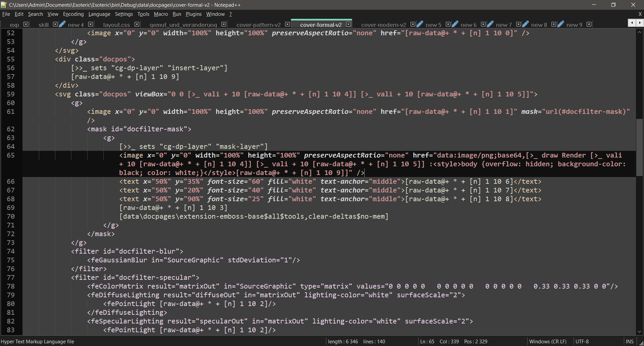Click the Notepad++ title bar app icon

(4, 4)
